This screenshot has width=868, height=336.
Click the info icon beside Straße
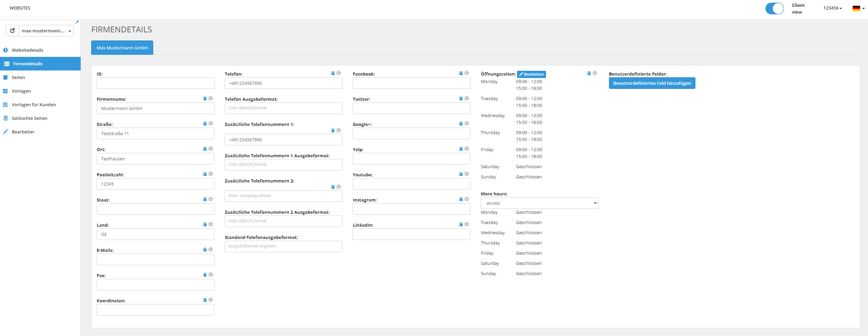click(211, 124)
